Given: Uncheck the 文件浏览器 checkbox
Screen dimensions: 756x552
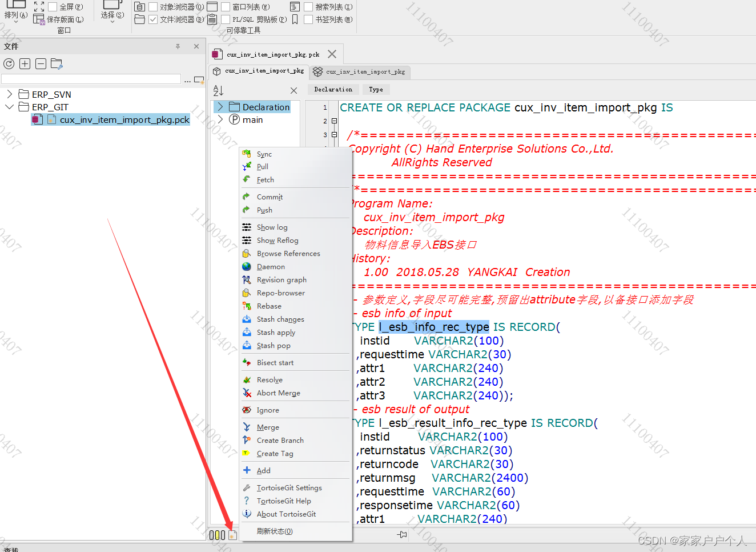Looking at the screenshot, I should [152, 19].
